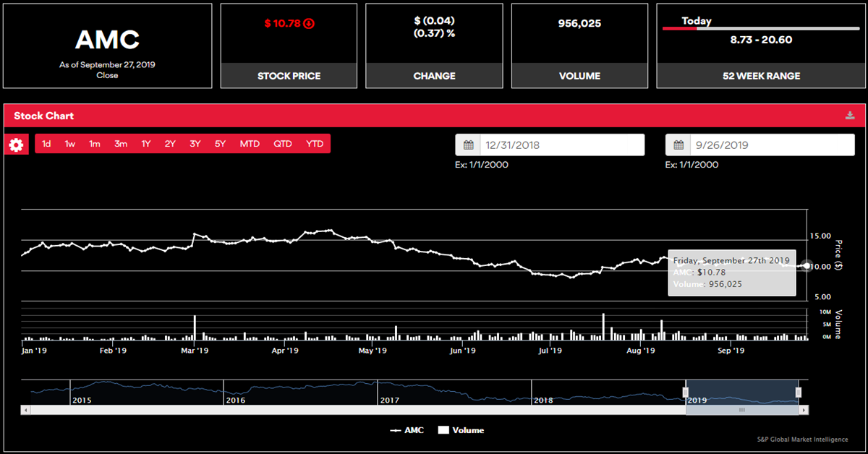This screenshot has height=454, width=868.
Task: Switch chart to 5Y range
Action: coord(220,144)
